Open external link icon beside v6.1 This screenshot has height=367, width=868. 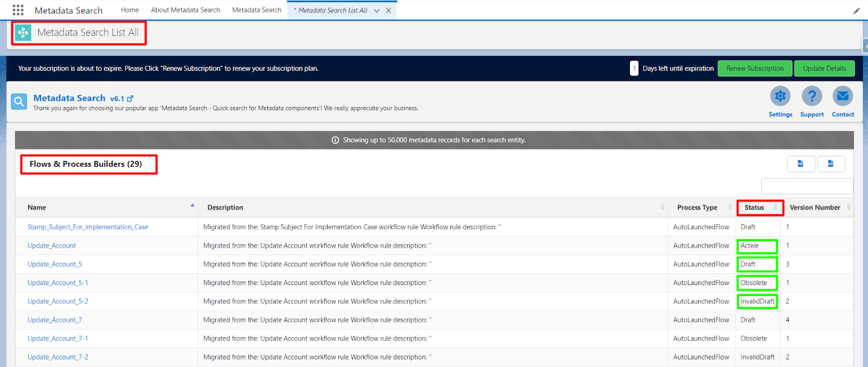click(130, 99)
